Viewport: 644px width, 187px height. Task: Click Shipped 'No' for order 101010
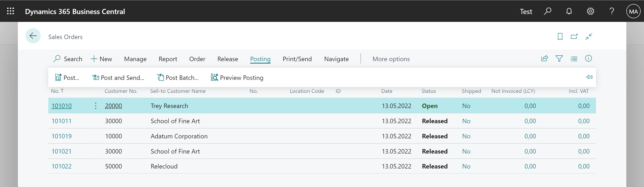[466, 106]
